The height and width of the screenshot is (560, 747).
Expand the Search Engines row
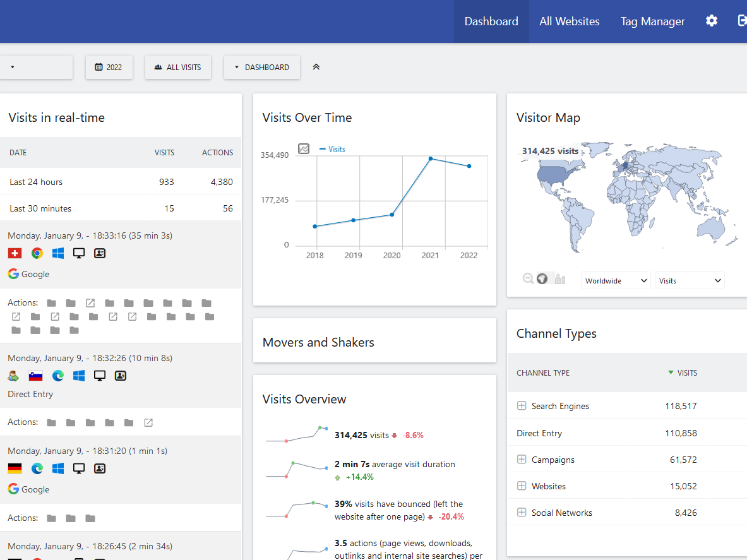pos(522,406)
